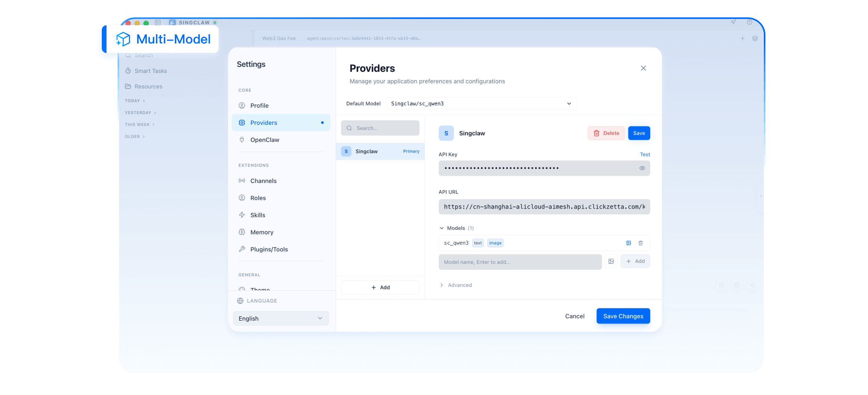Open Plugins/Tools settings
868x395 pixels.
point(269,249)
